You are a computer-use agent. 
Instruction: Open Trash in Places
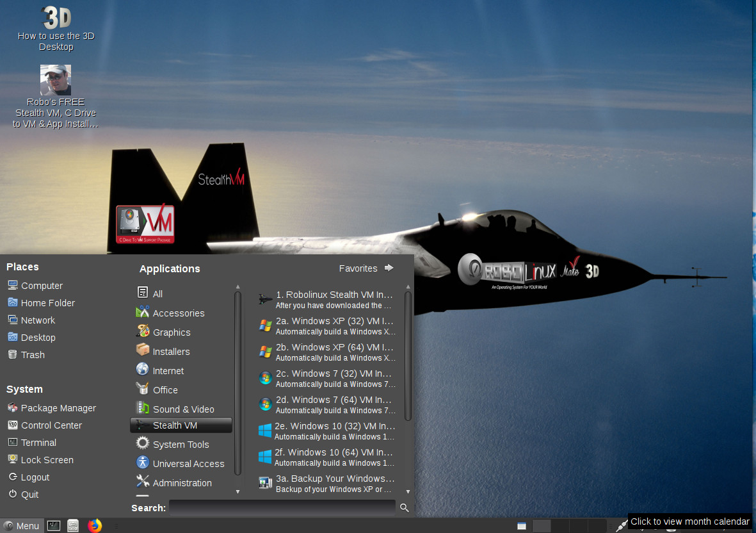click(26, 355)
